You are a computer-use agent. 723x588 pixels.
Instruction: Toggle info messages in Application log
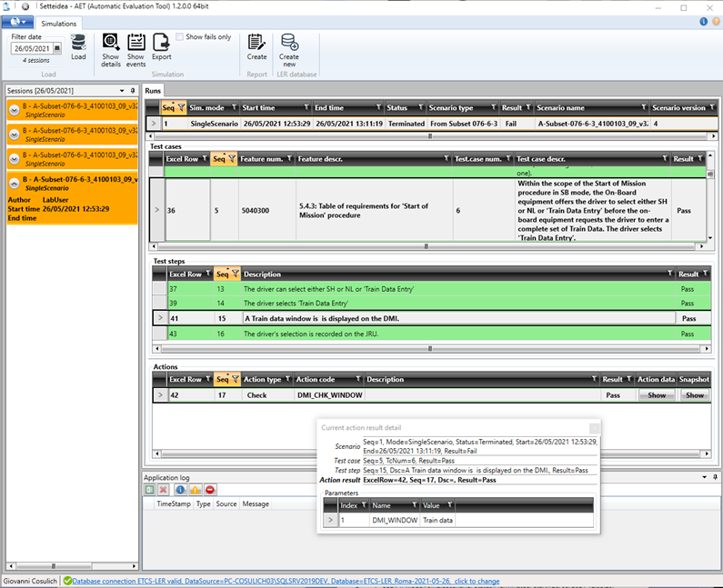pyautogui.click(x=180, y=490)
